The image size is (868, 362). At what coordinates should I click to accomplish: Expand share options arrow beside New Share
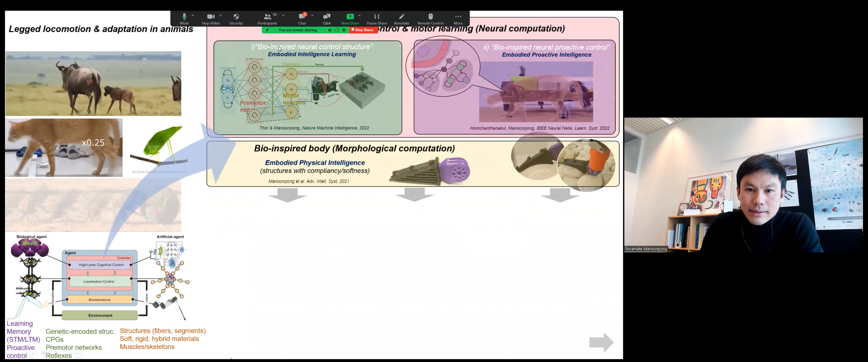point(360,15)
